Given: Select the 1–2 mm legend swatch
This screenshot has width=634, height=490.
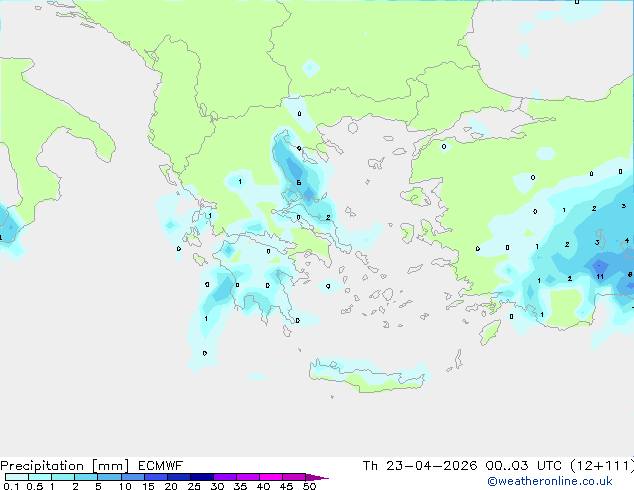Looking at the screenshot, I should coord(63,477).
